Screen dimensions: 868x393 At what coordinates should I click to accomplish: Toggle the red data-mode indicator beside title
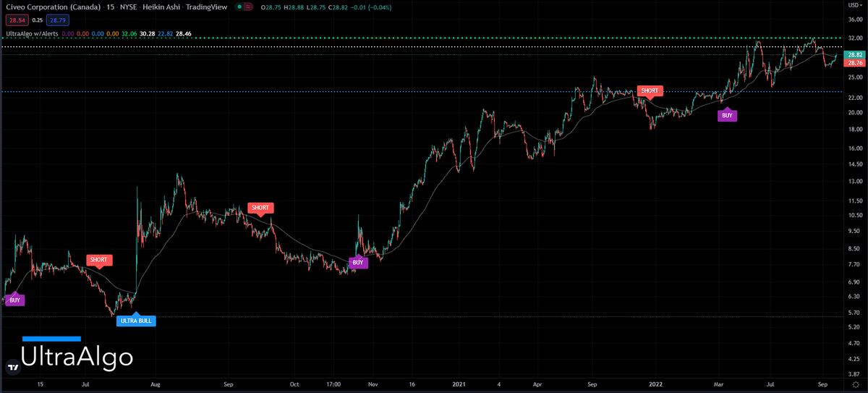point(248,7)
